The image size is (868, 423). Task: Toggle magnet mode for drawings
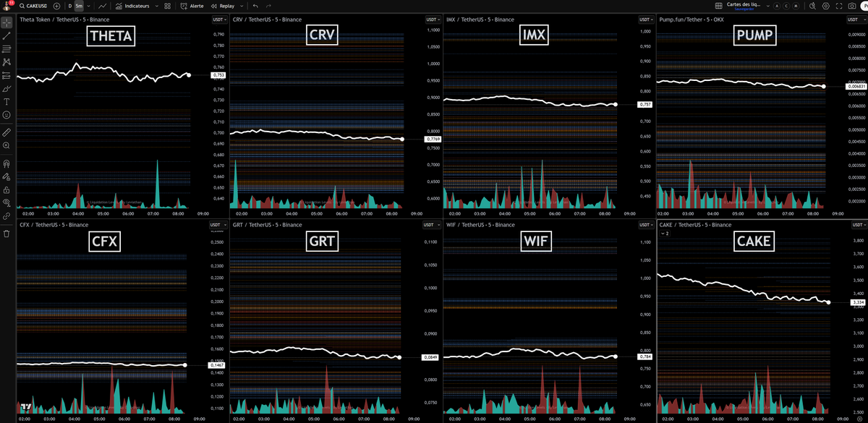click(x=7, y=163)
